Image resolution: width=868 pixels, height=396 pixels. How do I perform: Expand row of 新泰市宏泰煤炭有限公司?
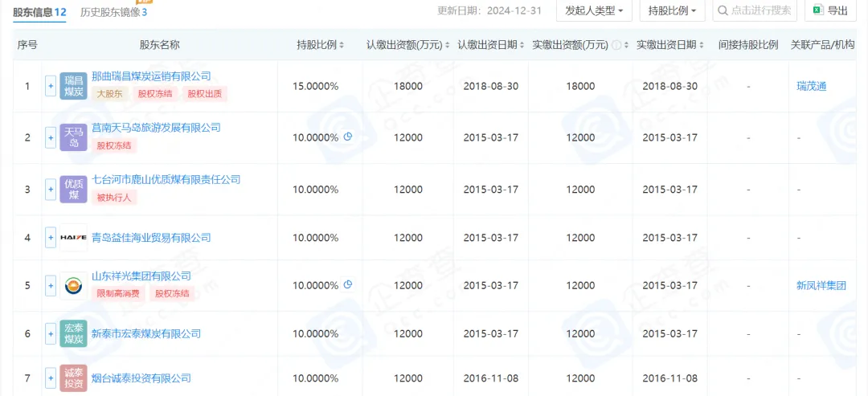tap(51, 333)
